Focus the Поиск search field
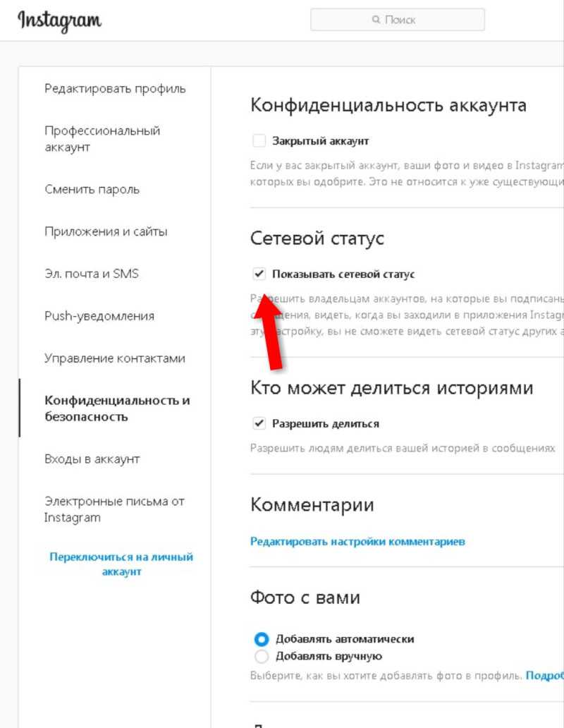This screenshot has height=728, width=564. pyautogui.click(x=398, y=20)
